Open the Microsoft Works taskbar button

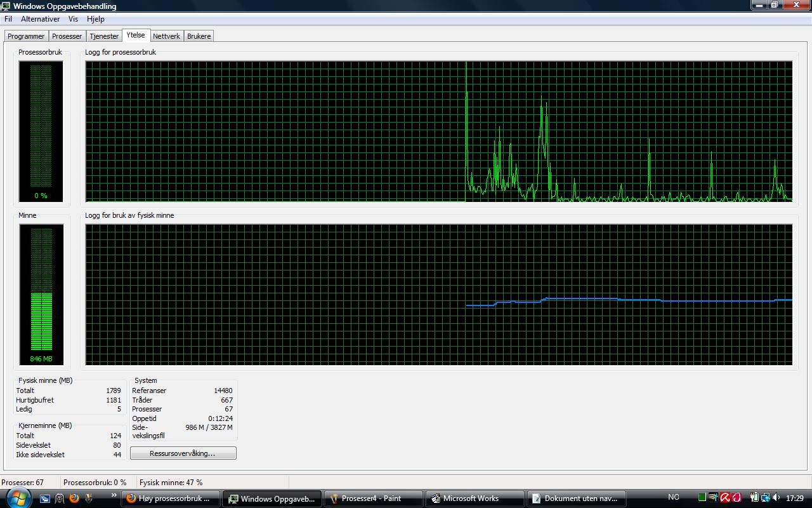click(475, 498)
